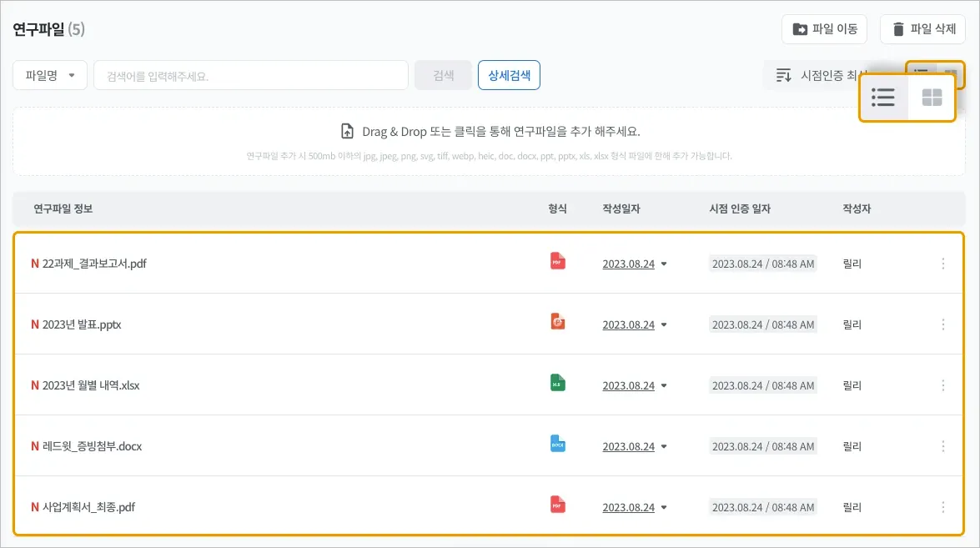Expand date dropdown for 2023년 월별 내역.xlsx
Image resolution: width=980 pixels, height=548 pixels.
tap(664, 386)
